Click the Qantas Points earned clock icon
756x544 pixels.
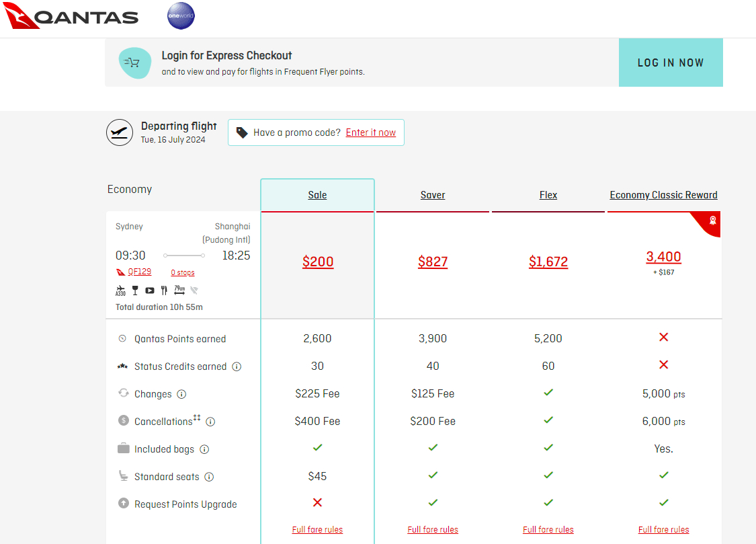(122, 338)
